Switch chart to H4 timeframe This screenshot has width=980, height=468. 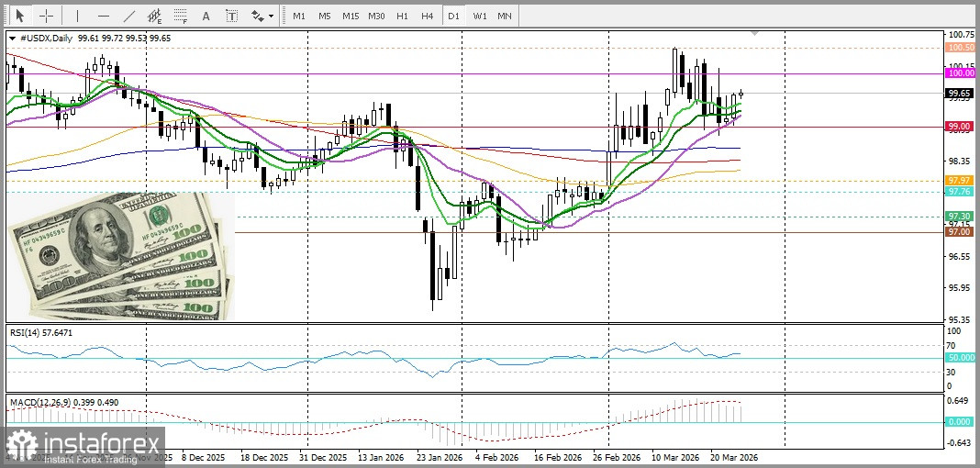pos(427,16)
